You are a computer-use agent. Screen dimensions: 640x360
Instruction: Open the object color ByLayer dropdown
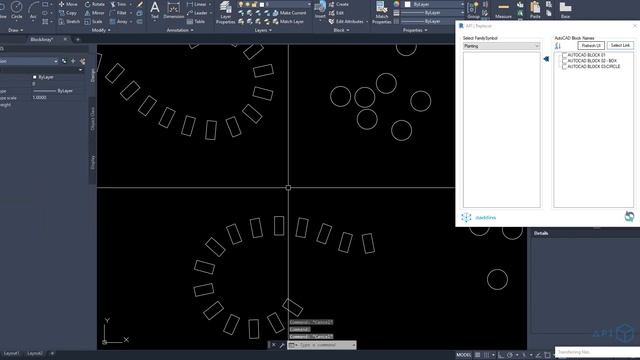tap(434, 4)
